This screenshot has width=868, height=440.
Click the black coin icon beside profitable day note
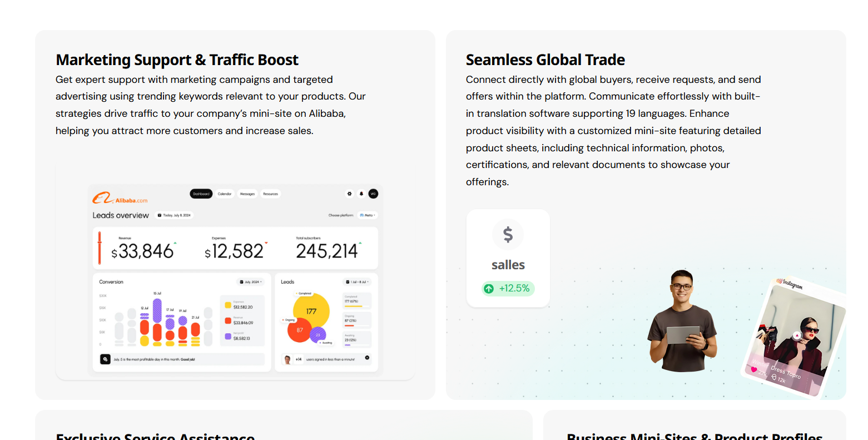[x=105, y=359]
